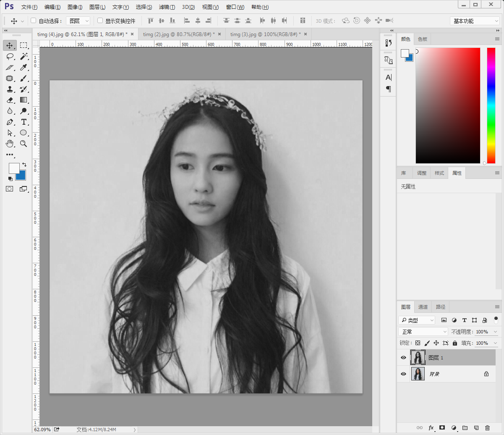The width and height of the screenshot is (504, 435).
Task: Hide 图层 1 with its eye icon
Action: tap(404, 358)
